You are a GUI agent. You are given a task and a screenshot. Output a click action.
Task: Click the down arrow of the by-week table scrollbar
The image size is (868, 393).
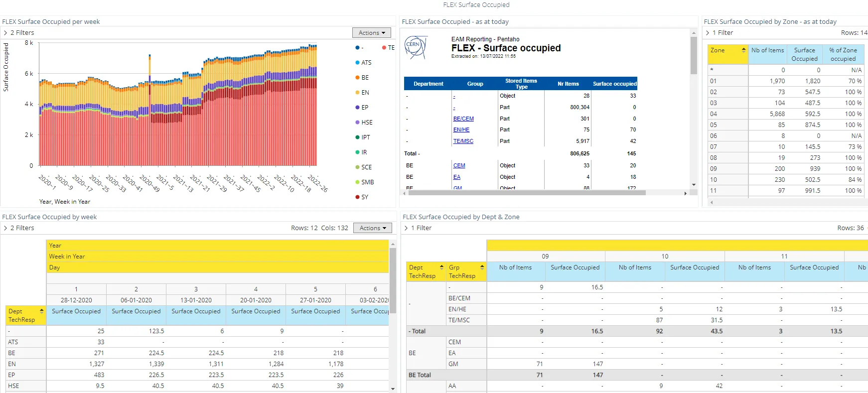[393, 389]
